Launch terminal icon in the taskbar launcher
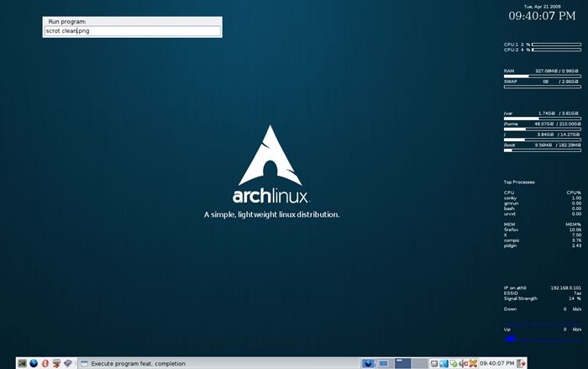This screenshot has width=588, height=369. click(23, 363)
